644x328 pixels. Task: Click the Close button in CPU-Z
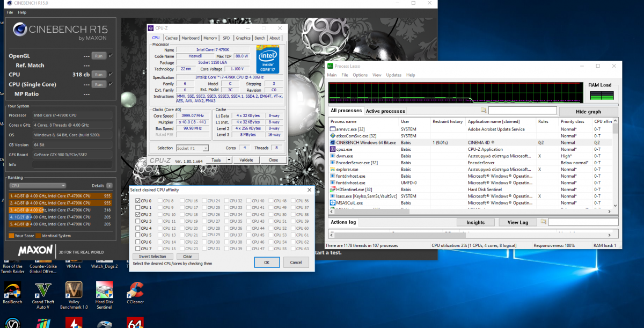coord(273,160)
